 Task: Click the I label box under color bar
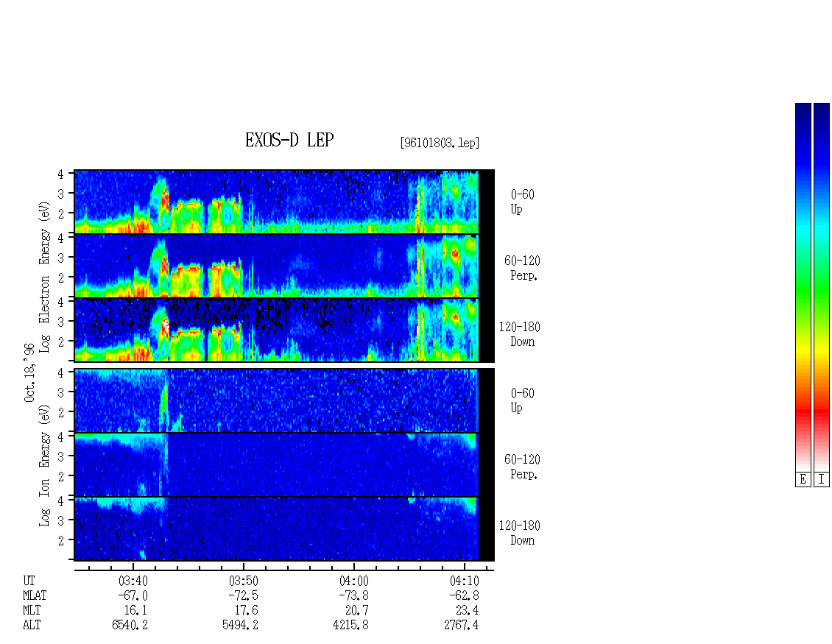(822, 479)
